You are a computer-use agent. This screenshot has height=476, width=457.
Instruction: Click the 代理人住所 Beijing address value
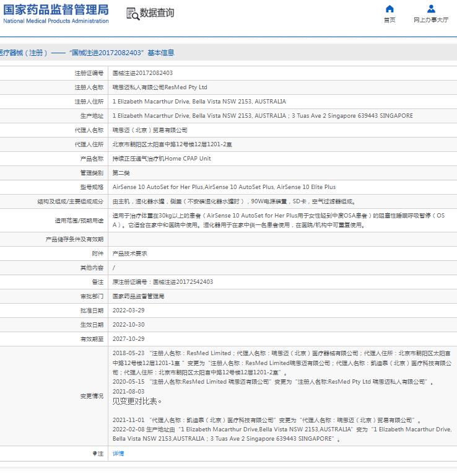click(x=172, y=144)
